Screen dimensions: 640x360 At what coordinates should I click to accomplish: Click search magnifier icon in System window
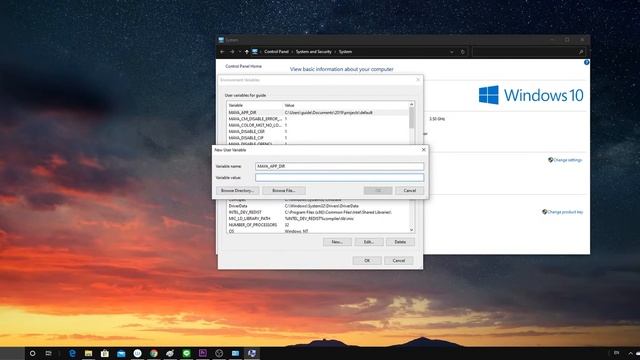[x=581, y=52]
